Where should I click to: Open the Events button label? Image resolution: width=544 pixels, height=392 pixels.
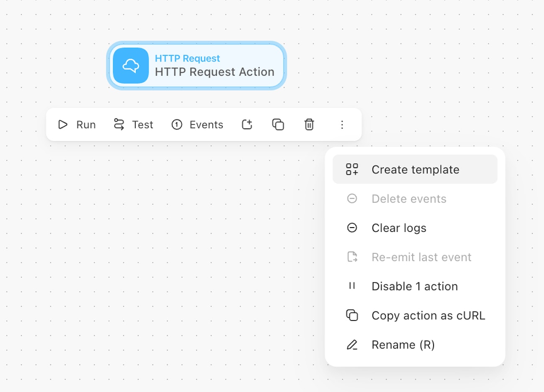pyautogui.click(x=206, y=125)
